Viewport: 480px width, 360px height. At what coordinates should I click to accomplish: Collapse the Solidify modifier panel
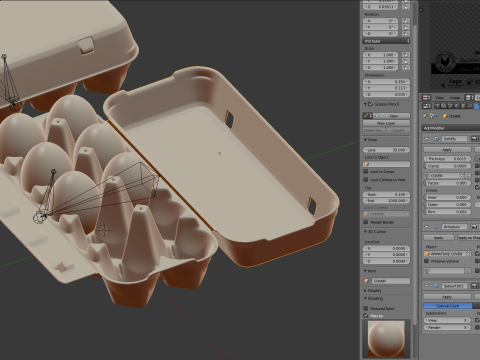[427, 138]
